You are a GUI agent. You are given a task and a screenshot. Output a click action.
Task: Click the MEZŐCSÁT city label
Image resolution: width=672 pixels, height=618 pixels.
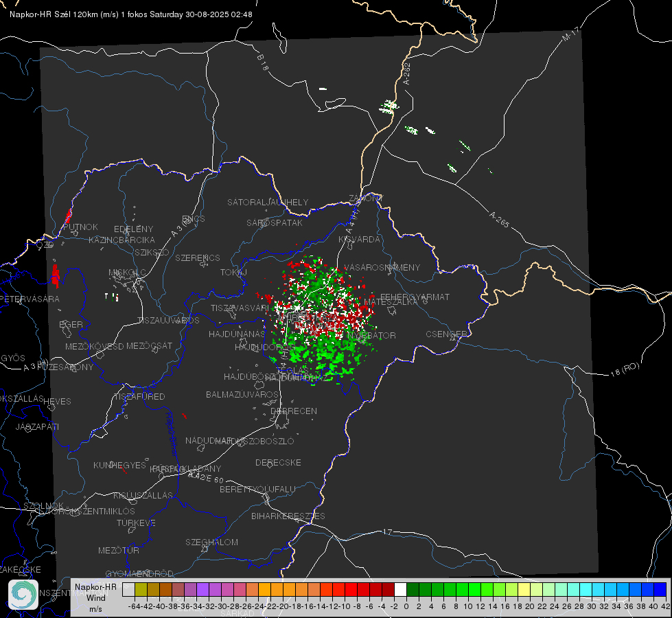coord(149,345)
